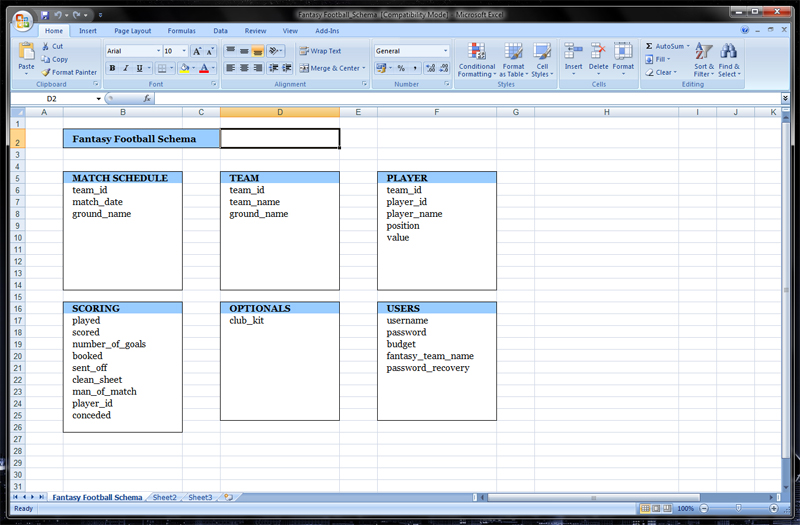Toggle Underline formatting
Screen dimensions: 800x525
(x=139, y=68)
